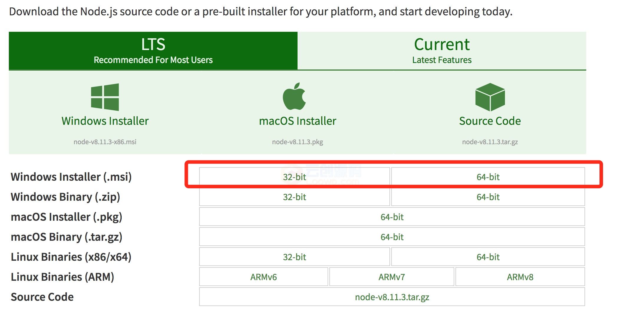Click the Apple logo icon
644x319 pixels.
coord(294,96)
